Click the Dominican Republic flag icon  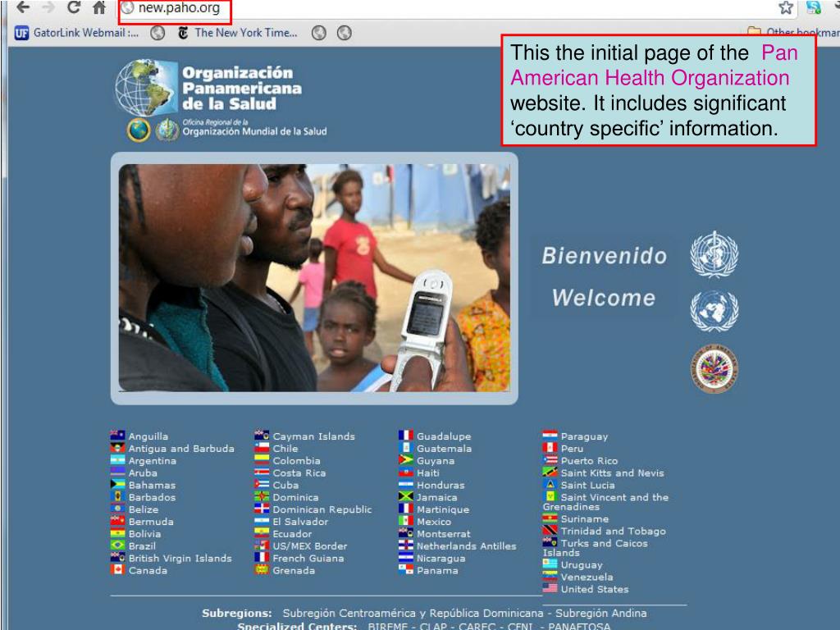pyautogui.click(x=262, y=509)
